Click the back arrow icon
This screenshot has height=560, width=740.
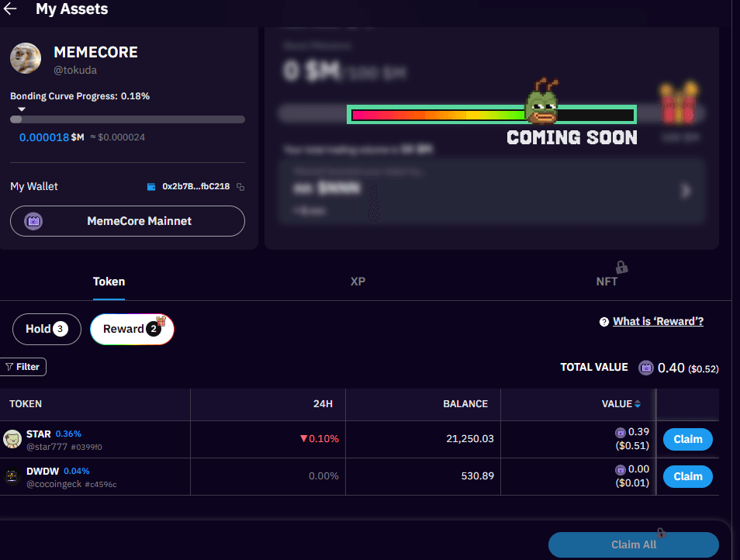[x=11, y=10]
